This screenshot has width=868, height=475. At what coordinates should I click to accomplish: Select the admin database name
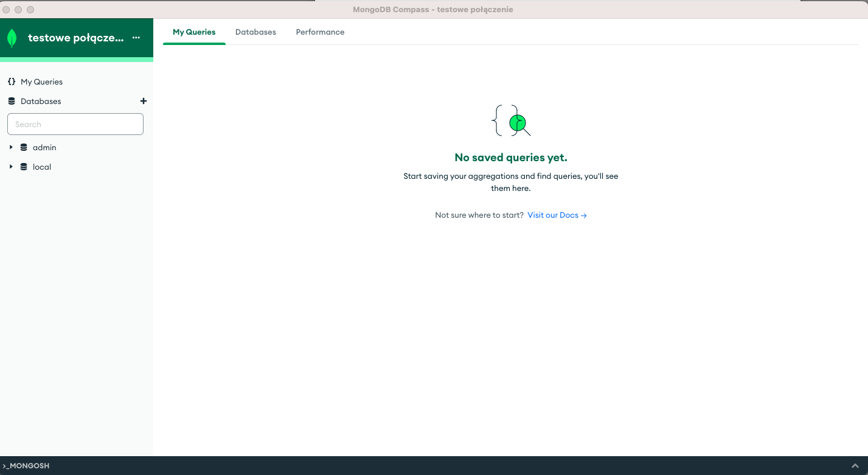(x=44, y=147)
